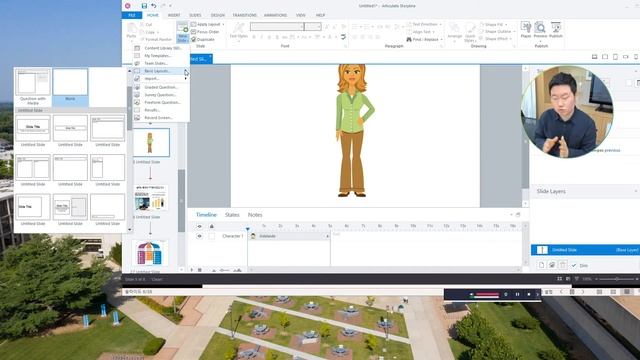
Task: Click the Format Painter tool
Action: (x=156, y=39)
